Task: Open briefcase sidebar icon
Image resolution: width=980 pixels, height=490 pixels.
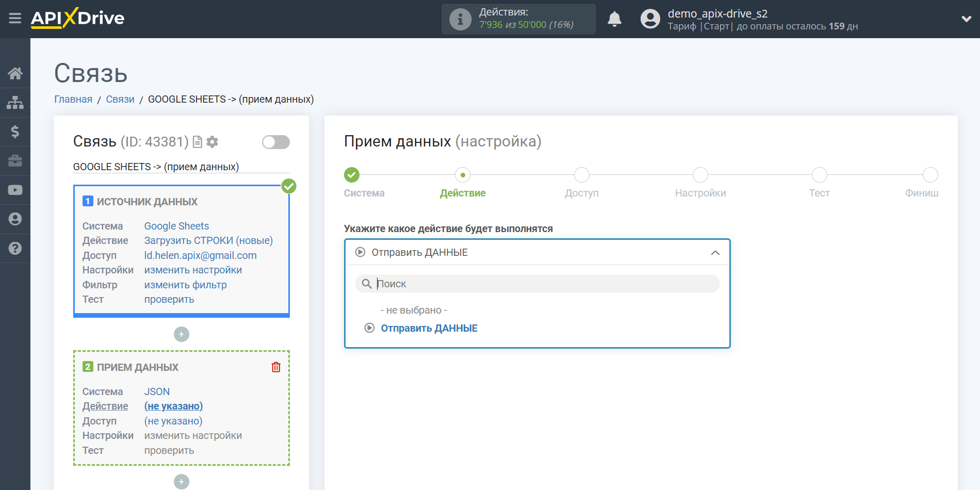Action: tap(15, 161)
